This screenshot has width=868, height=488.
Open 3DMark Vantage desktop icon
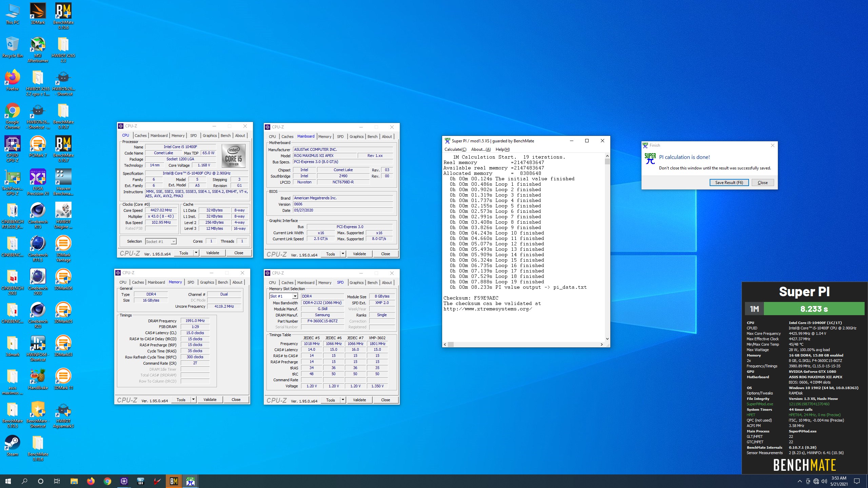(x=63, y=249)
